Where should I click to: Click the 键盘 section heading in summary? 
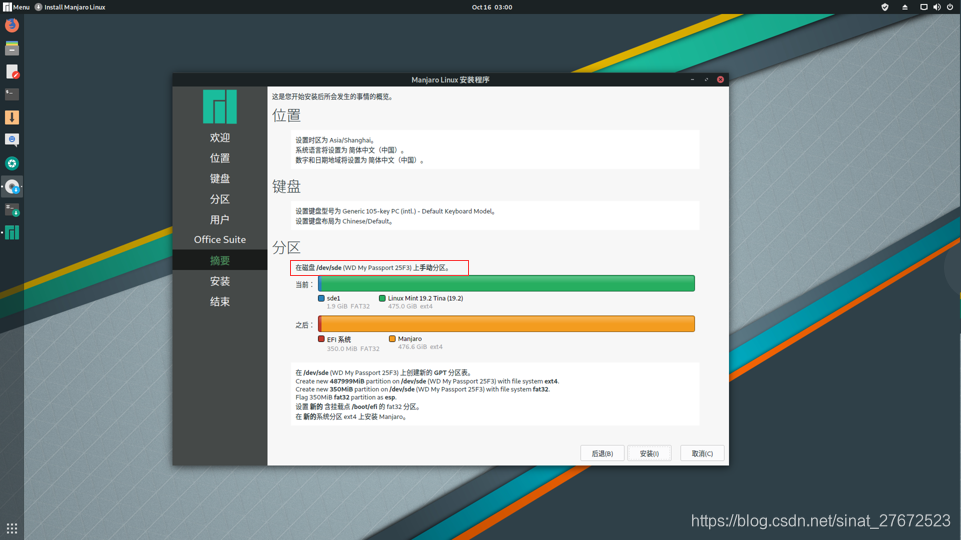[x=286, y=186]
